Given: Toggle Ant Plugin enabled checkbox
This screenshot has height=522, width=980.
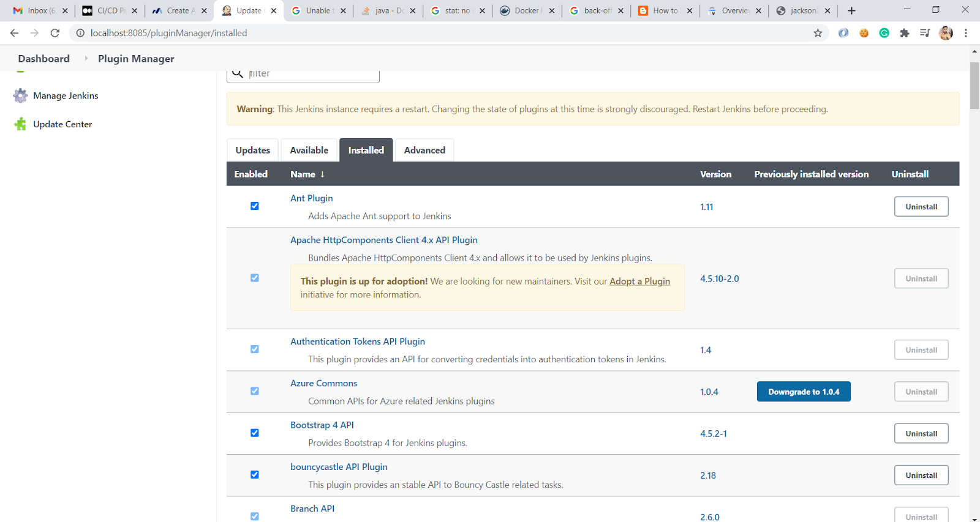Looking at the screenshot, I should click(x=255, y=206).
